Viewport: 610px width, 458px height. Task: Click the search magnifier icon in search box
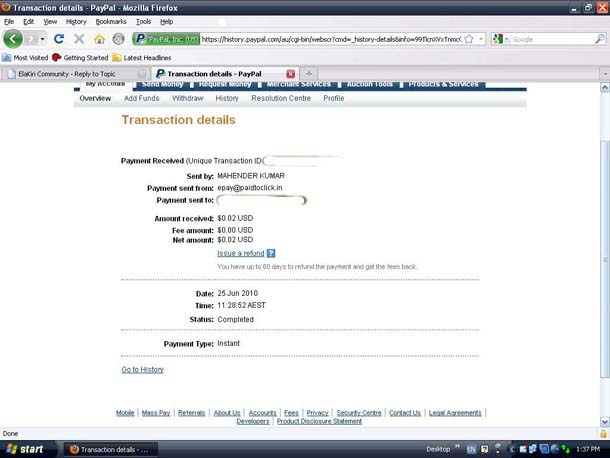pos(599,39)
